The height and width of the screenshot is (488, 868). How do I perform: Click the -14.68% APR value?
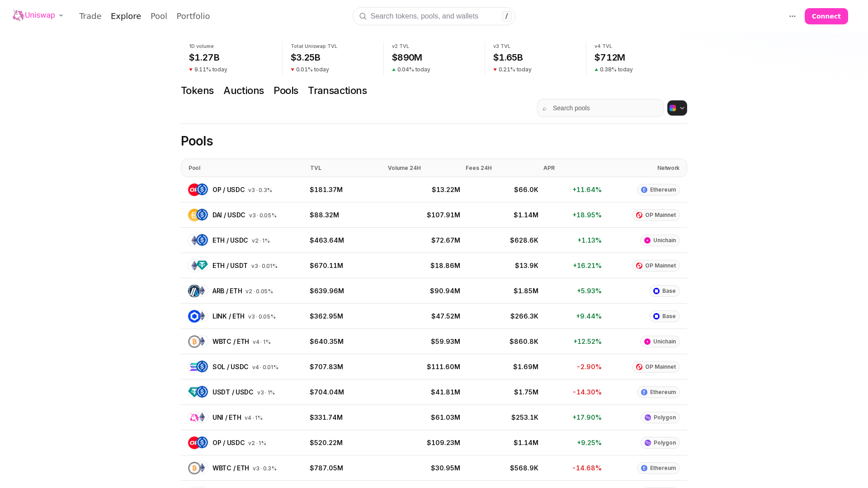click(x=587, y=468)
